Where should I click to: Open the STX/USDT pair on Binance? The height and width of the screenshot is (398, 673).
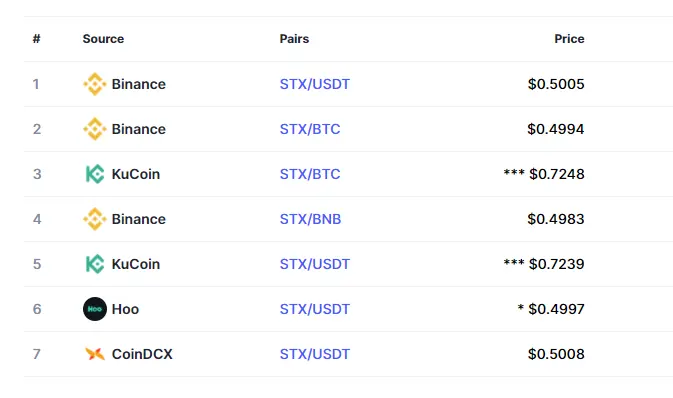(x=315, y=84)
